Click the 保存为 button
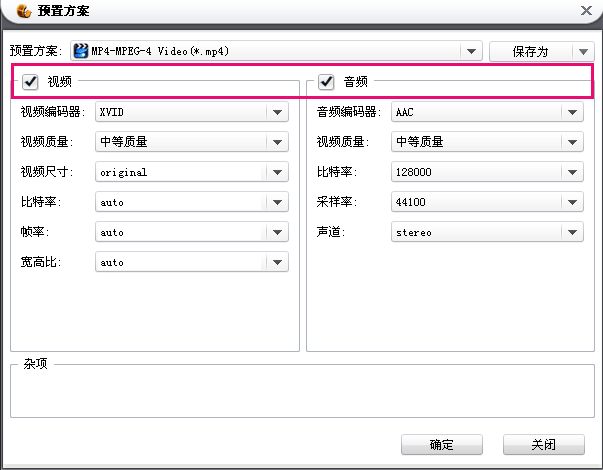 click(x=531, y=51)
